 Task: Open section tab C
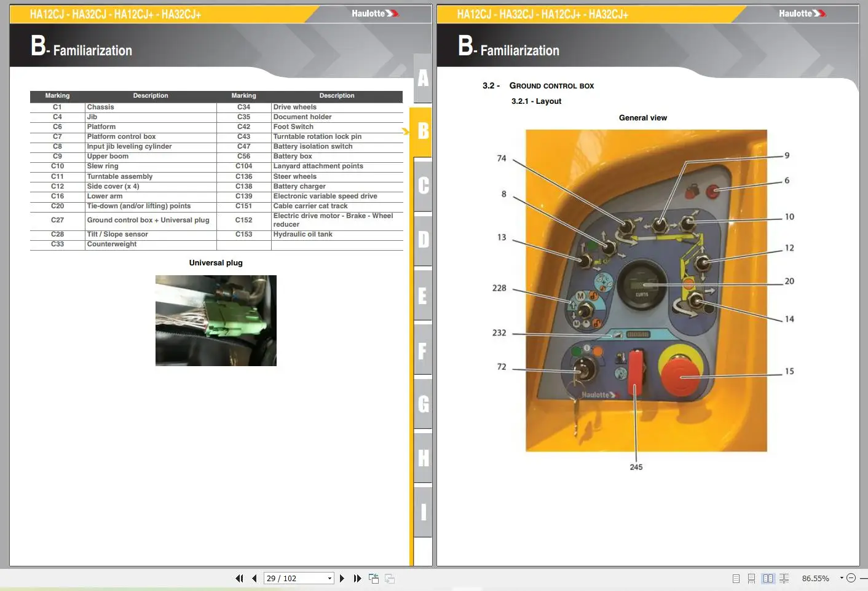tap(423, 185)
